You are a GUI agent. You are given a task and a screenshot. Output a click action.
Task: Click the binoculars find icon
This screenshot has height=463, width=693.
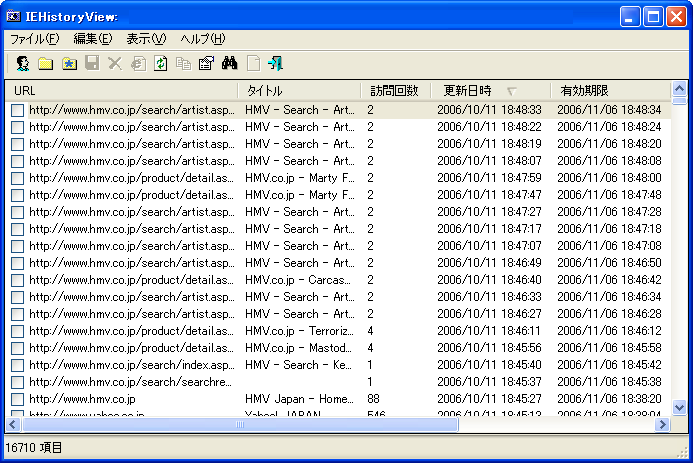pyautogui.click(x=229, y=63)
